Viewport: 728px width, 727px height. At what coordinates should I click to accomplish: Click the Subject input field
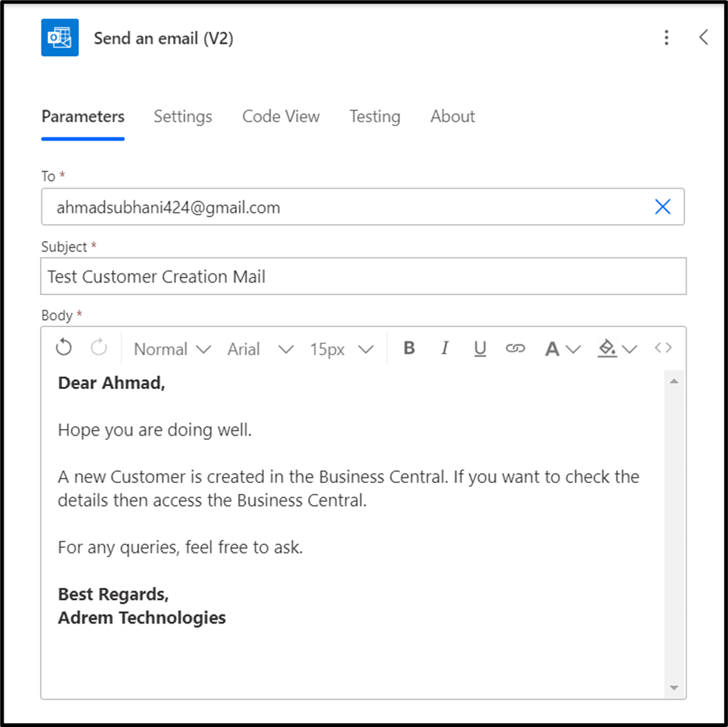(x=363, y=277)
